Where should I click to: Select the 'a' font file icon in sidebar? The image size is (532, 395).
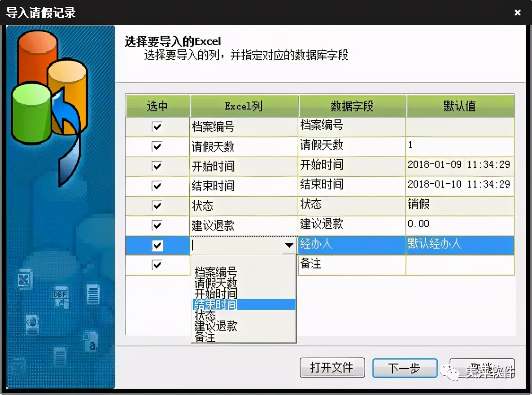pyautogui.click(x=91, y=342)
